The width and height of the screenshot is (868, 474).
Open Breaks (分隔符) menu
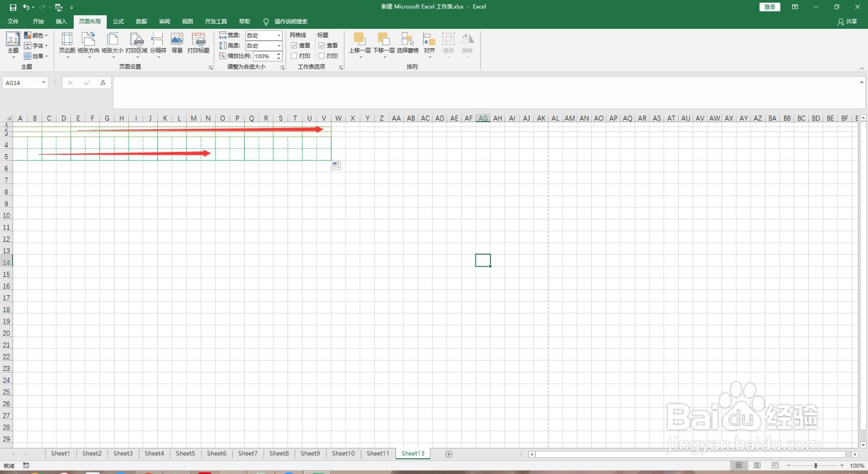click(158, 45)
